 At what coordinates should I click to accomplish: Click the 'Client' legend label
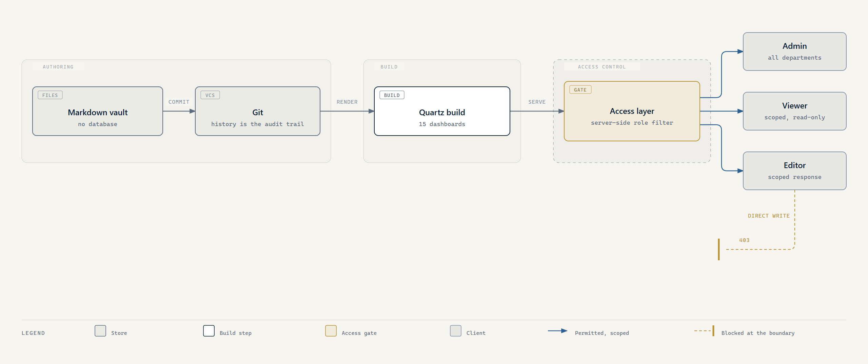tap(476, 333)
